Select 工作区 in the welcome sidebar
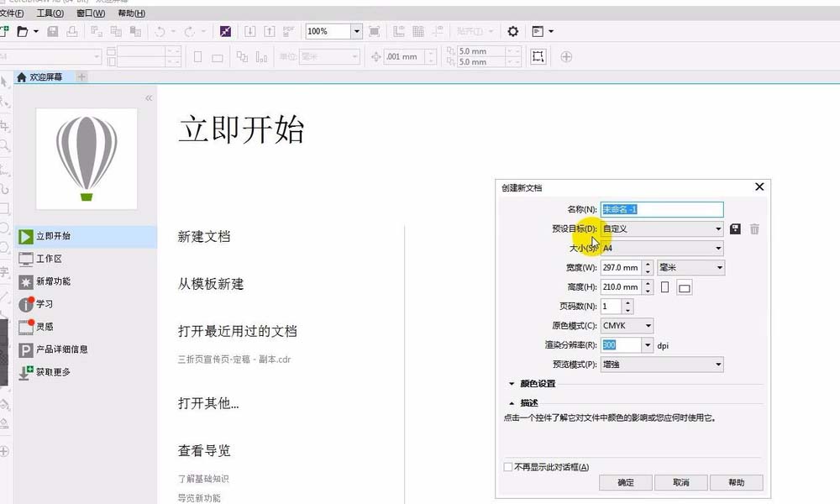The width and height of the screenshot is (840, 504). point(86,259)
